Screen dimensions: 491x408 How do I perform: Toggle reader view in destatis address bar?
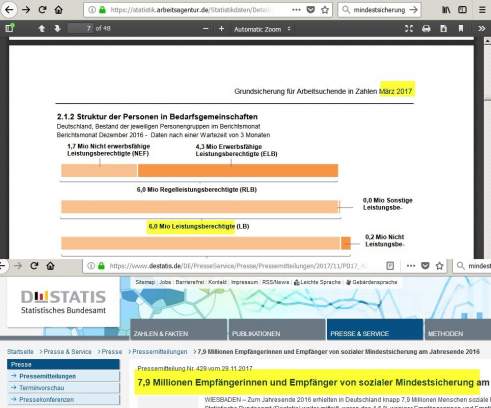coord(390,266)
